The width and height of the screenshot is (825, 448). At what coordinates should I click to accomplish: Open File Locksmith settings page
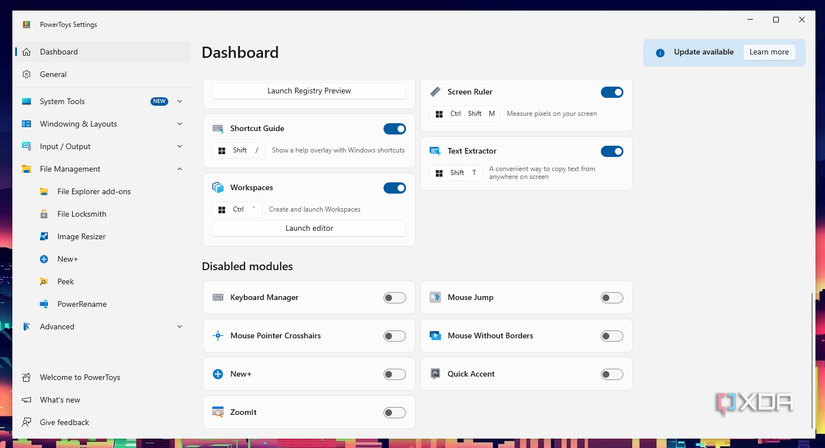tap(103, 214)
